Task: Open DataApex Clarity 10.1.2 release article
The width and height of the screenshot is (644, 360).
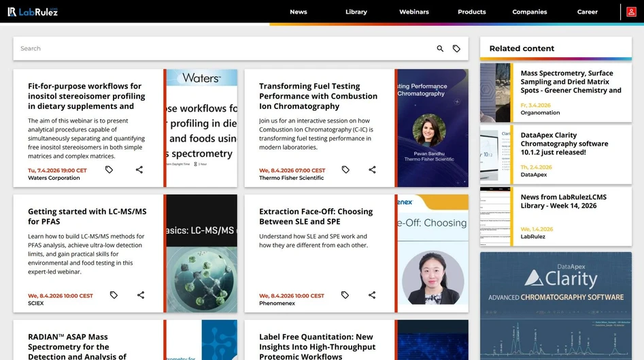Action: coord(564,144)
